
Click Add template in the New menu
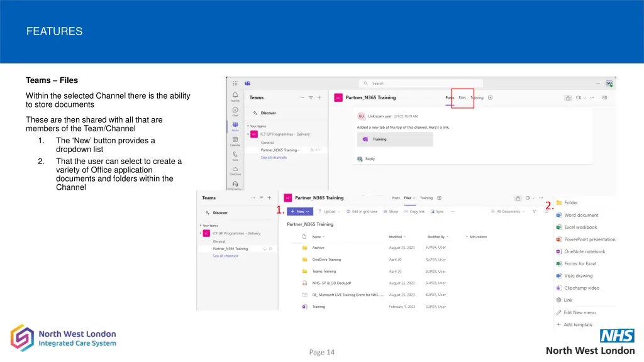point(578,325)
